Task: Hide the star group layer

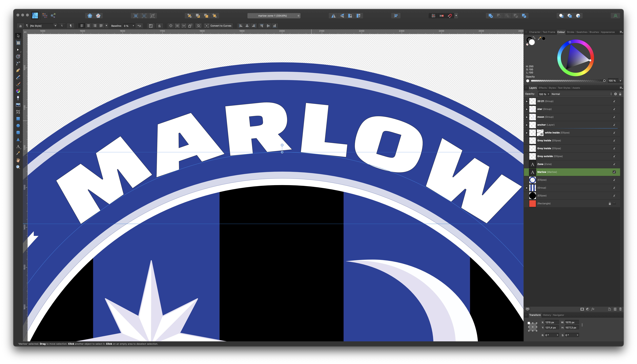Action: (x=614, y=109)
